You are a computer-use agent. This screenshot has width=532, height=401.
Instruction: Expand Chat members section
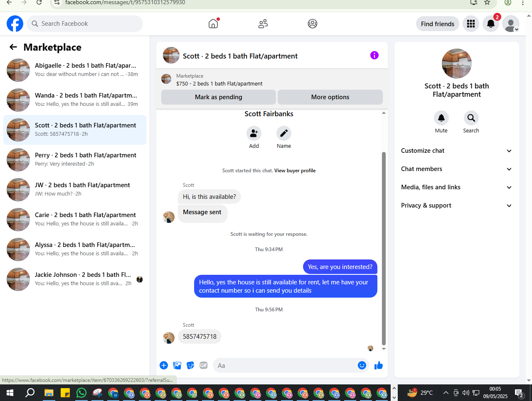pos(456,169)
